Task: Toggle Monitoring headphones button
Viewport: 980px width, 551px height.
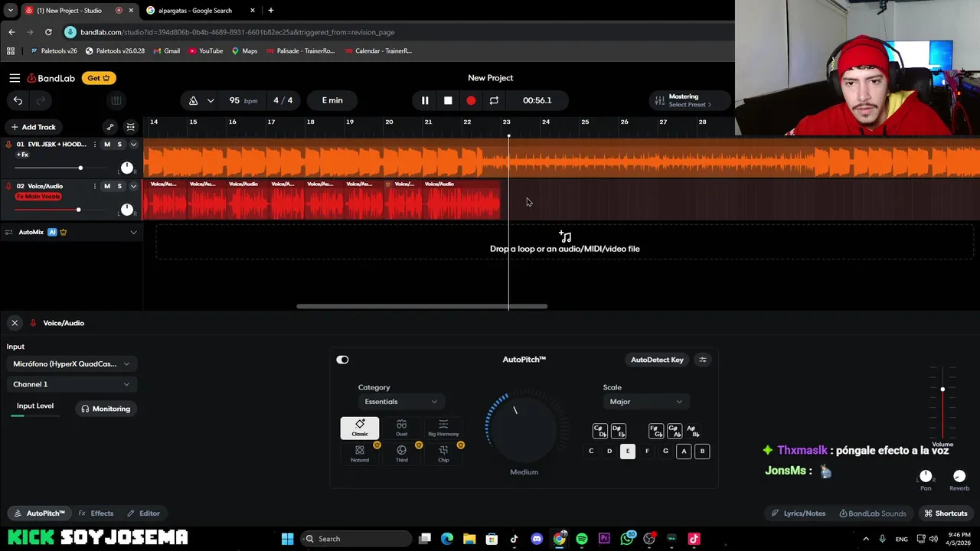Action: click(x=106, y=409)
